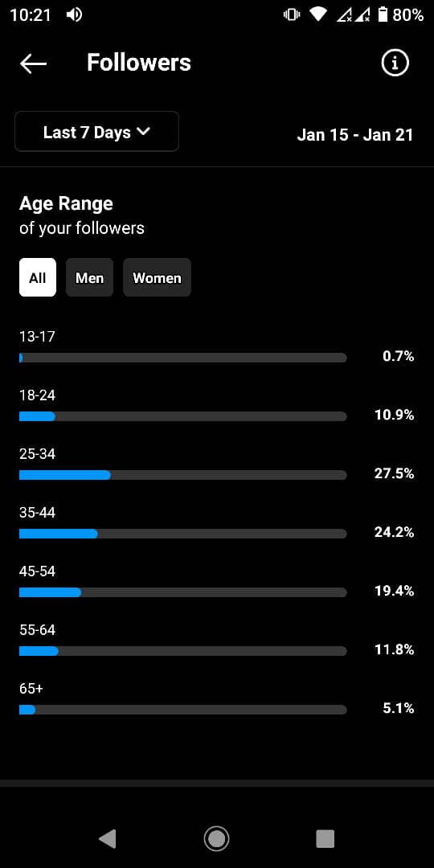Open the Last 7 Days dropdown

point(97,131)
